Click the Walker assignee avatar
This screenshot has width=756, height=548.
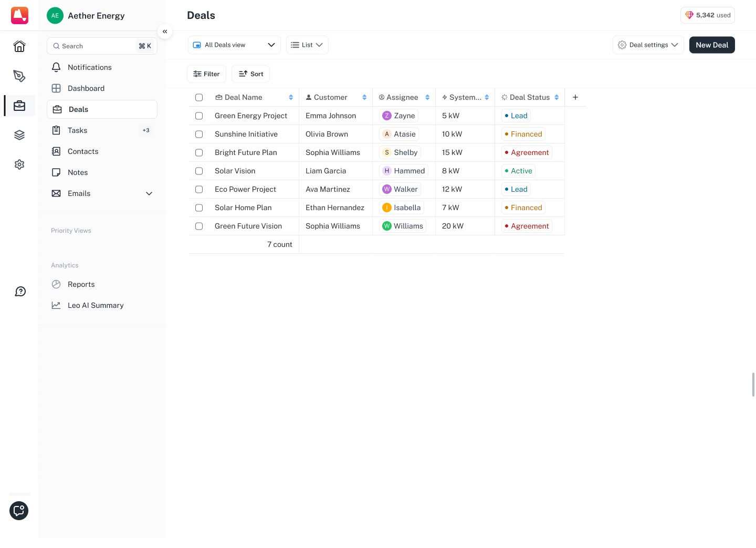pyautogui.click(x=387, y=189)
